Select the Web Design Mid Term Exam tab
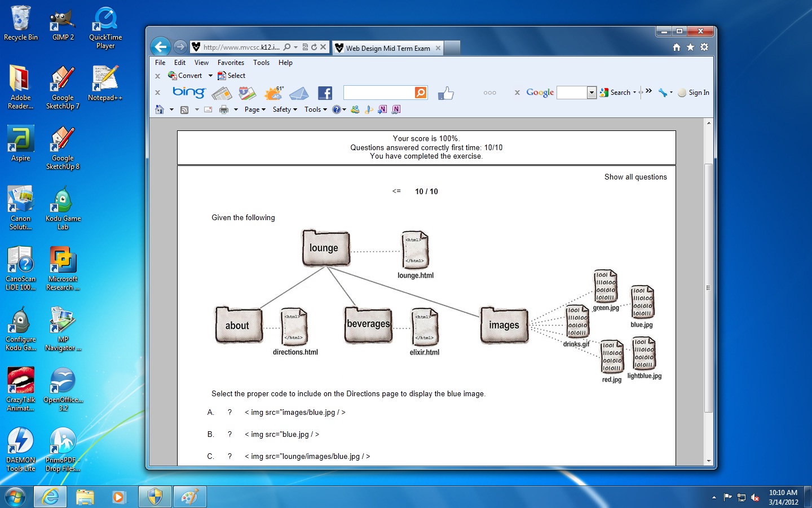 pos(387,48)
